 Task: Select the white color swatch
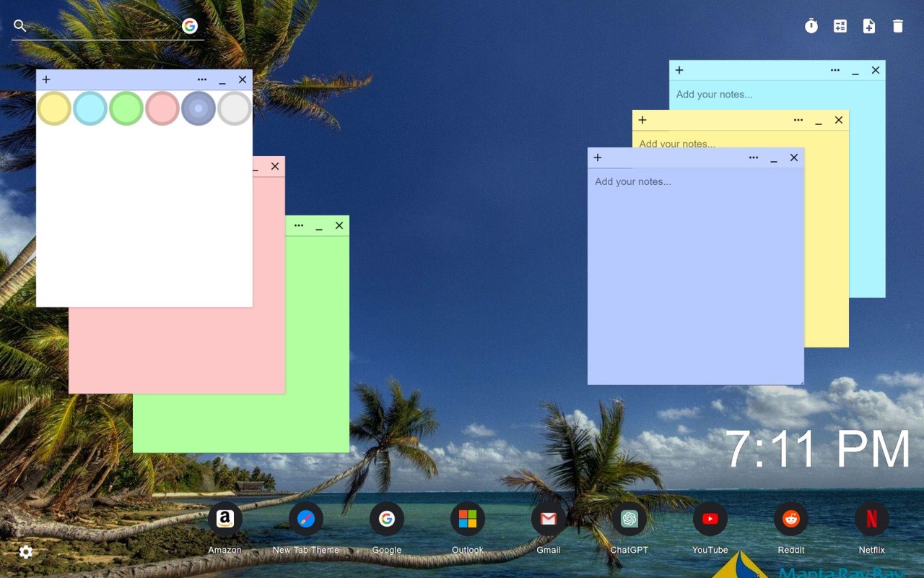click(235, 108)
